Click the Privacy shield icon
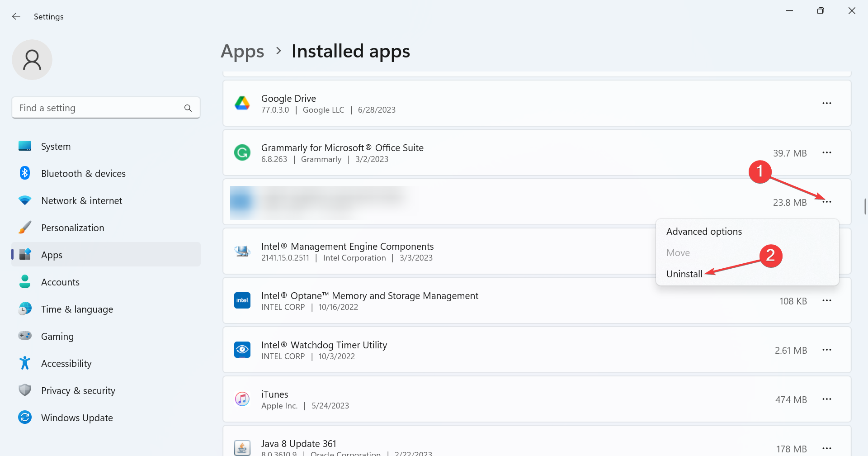 click(25, 390)
